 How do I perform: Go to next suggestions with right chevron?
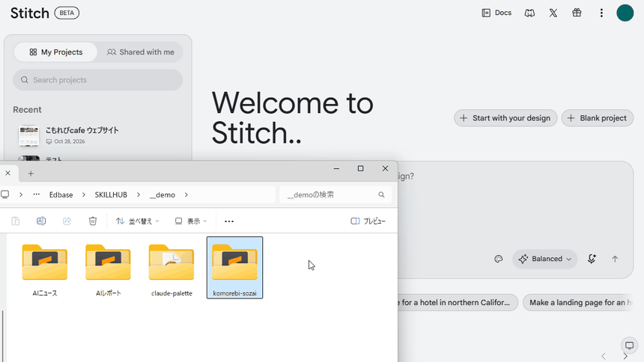pos(625,356)
